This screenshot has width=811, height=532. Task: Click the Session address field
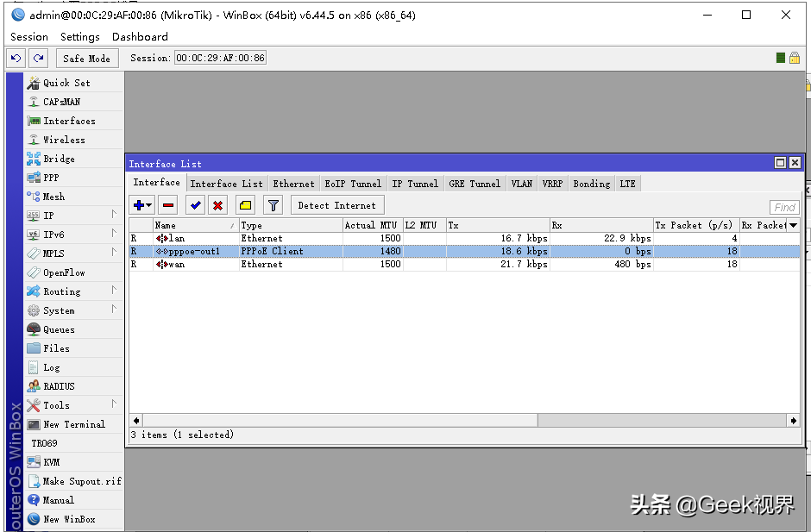[220, 58]
